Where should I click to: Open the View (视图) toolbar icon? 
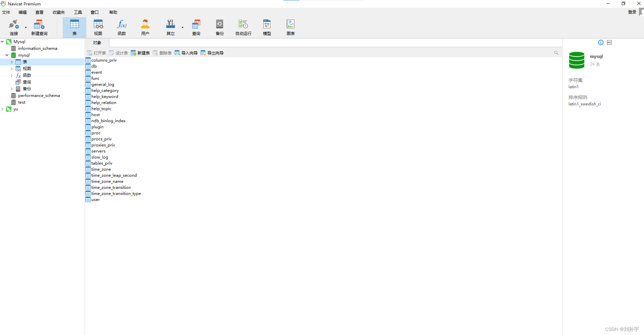pos(98,27)
